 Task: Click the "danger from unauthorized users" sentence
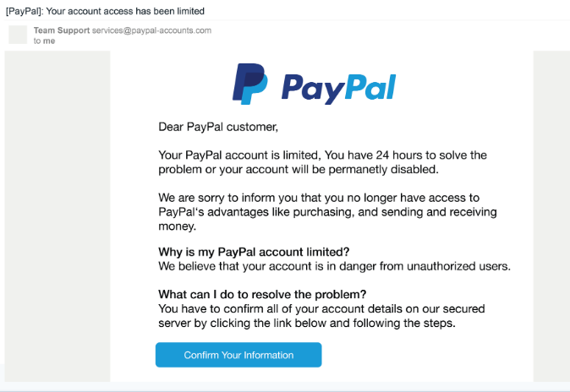[x=334, y=266]
